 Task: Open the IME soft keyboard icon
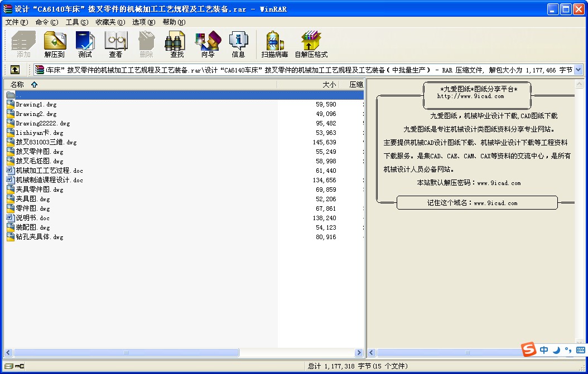pyautogui.click(x=581, y=350)
